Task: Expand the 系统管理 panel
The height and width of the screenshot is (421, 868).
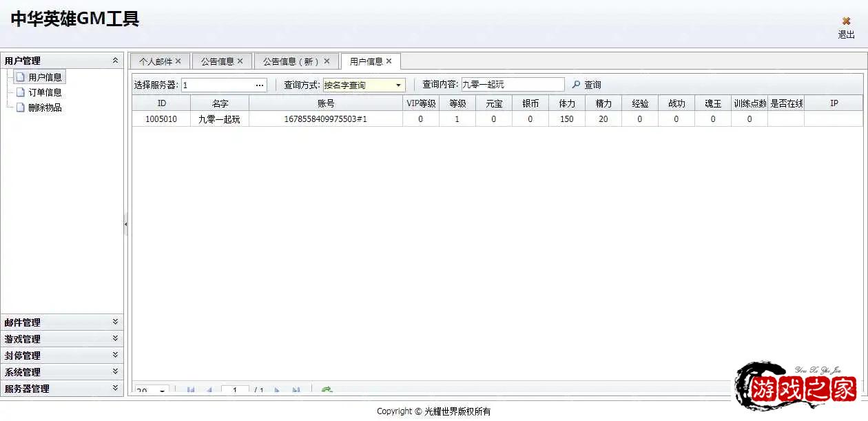Action: tap(115, 371)
